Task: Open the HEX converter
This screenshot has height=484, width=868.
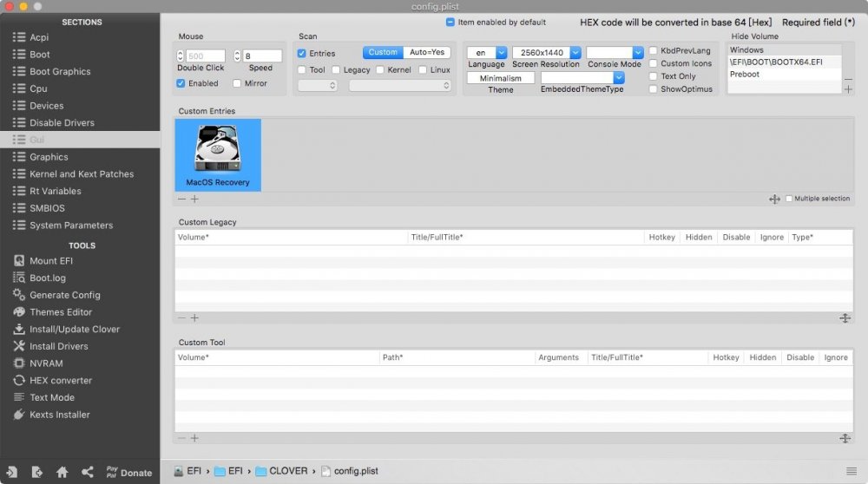Action: 61,381
